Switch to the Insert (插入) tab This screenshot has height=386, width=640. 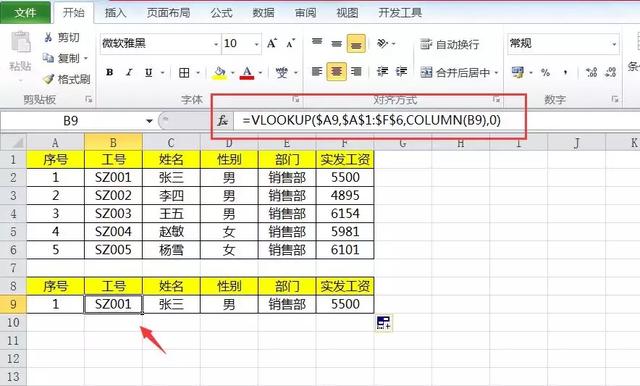115,13
